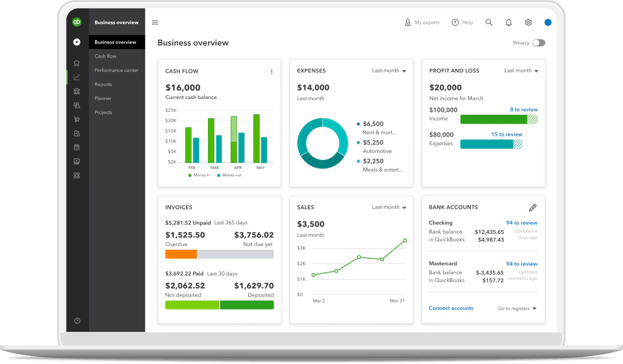Open the bank institution icon in sidebar

(x=76, y=91)
